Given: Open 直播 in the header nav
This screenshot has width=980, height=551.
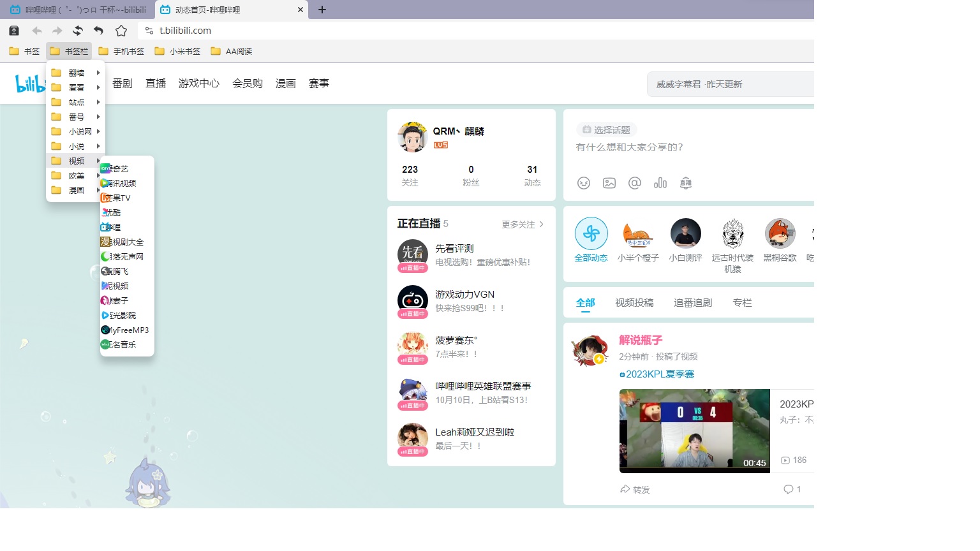Looking at the screenshot, I should pyautogui.click(x=156, y=83).
